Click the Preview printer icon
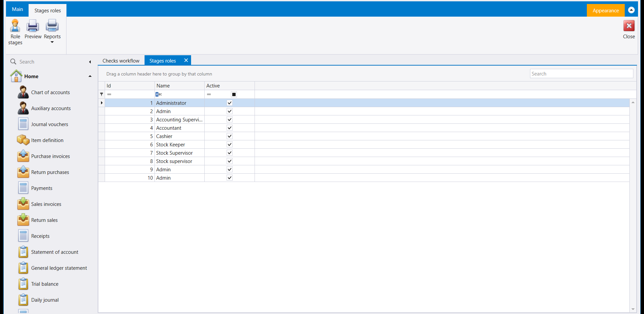Screen dimensions: 644x314 (33, 26)
